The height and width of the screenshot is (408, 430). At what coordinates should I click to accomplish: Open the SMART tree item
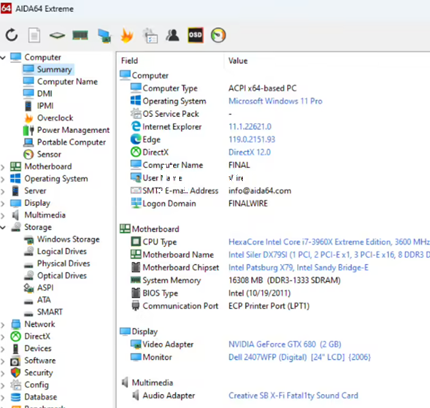click(43, 312)
